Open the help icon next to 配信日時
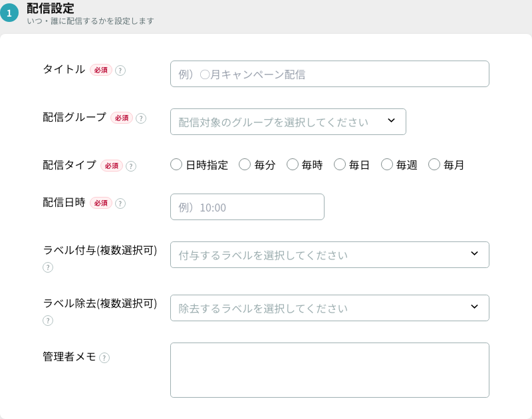Viewport: 532px width, 419px height. [120, 204]
